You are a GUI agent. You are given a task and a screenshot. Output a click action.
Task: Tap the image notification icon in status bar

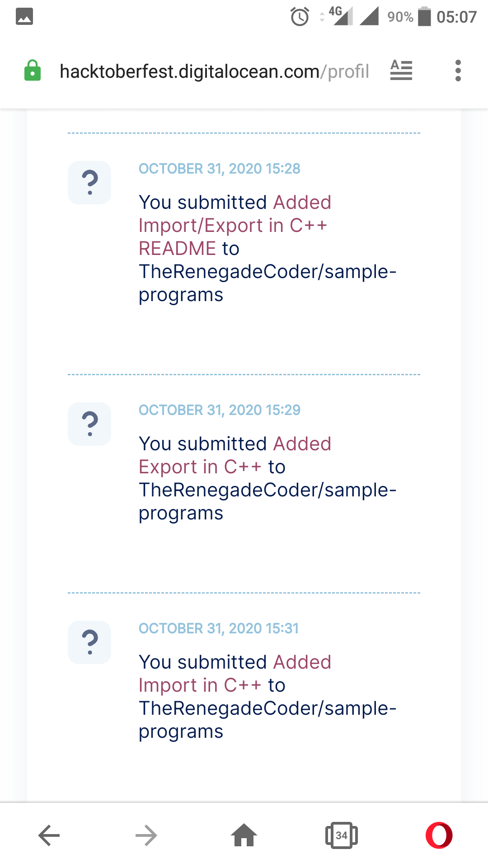pos(24,17)
